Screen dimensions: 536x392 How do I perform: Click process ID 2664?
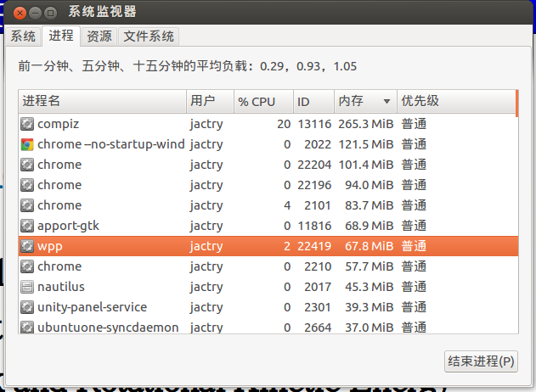point(318,328)
